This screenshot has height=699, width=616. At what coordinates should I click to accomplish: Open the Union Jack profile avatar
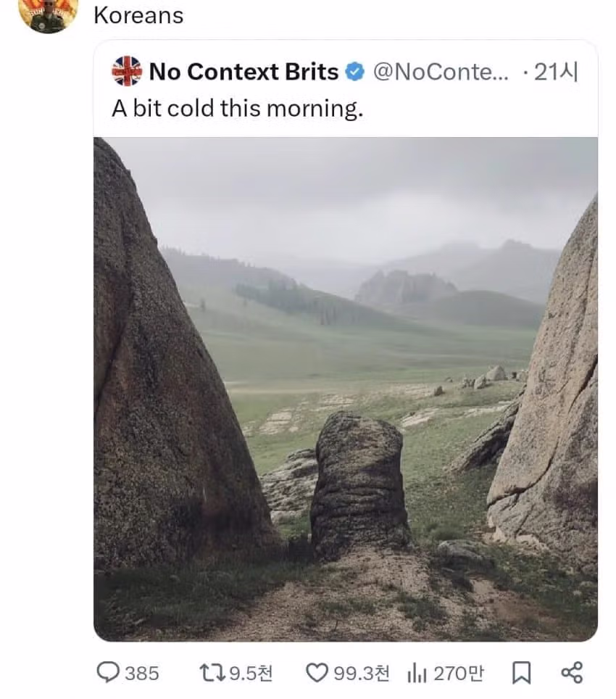click(x=127, y=72)
